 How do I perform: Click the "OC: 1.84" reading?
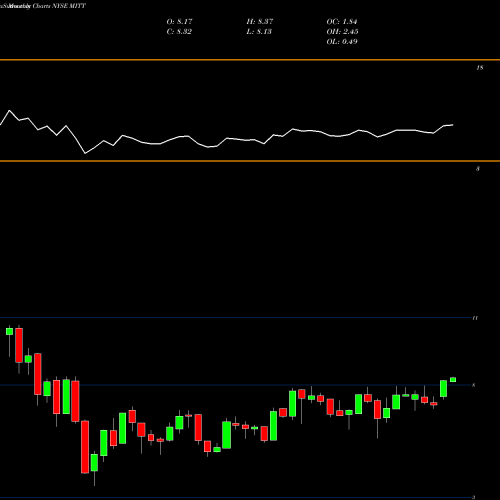click(x=342, y=22)
